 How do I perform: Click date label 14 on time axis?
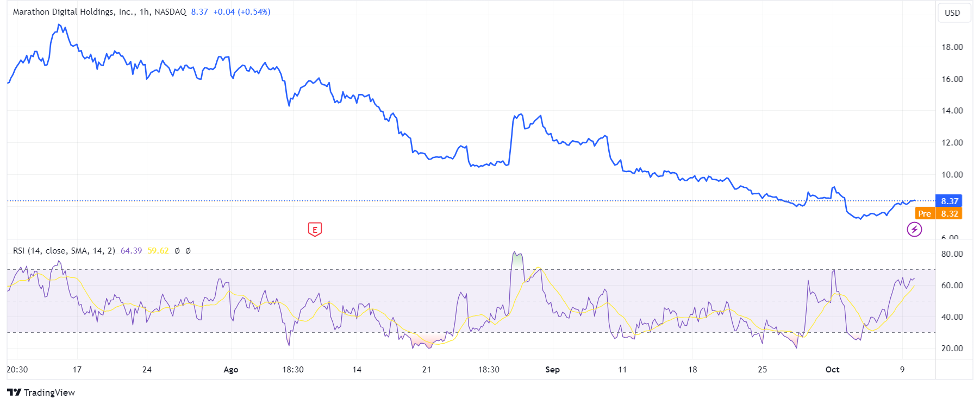point(357,370)
